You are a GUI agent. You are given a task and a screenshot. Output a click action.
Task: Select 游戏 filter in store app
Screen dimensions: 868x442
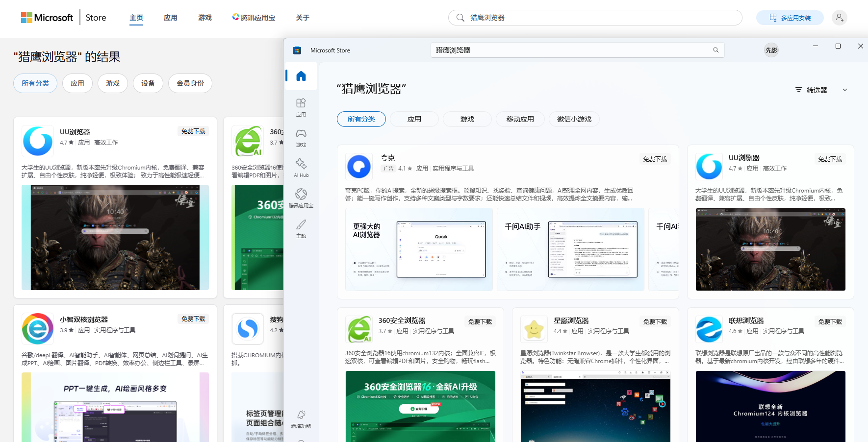(467, 119)
